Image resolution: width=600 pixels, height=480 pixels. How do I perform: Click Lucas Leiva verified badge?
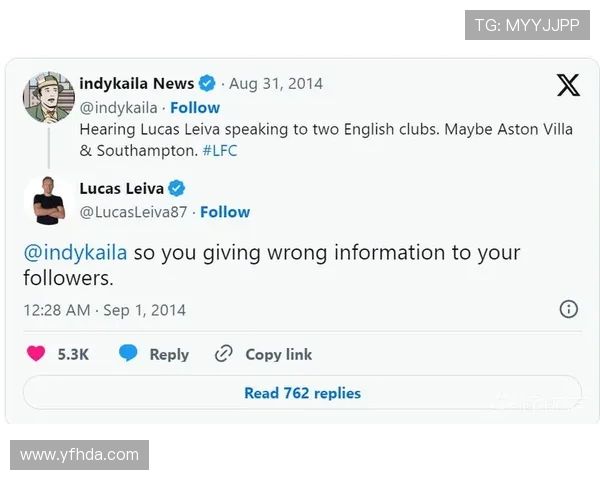[177, 188]
